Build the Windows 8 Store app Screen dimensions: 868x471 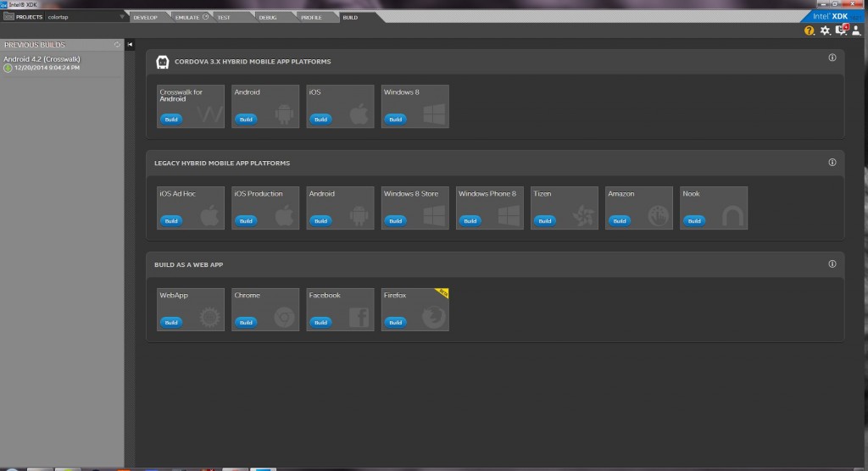[x=395, y=221]
